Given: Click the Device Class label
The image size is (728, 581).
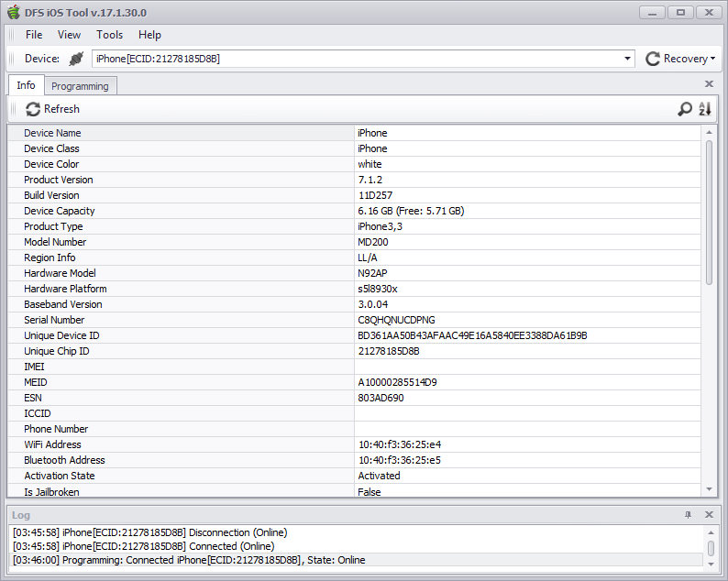Looking at the screenshot, I should [x=51, y=148].
